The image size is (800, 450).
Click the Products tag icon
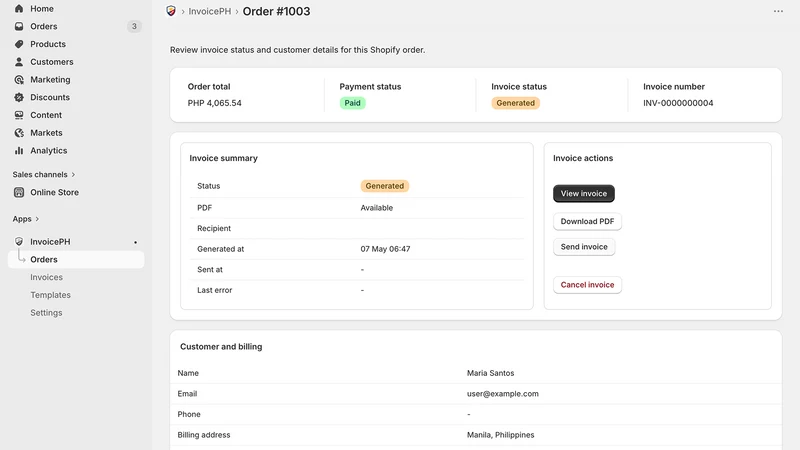[19, 44]
